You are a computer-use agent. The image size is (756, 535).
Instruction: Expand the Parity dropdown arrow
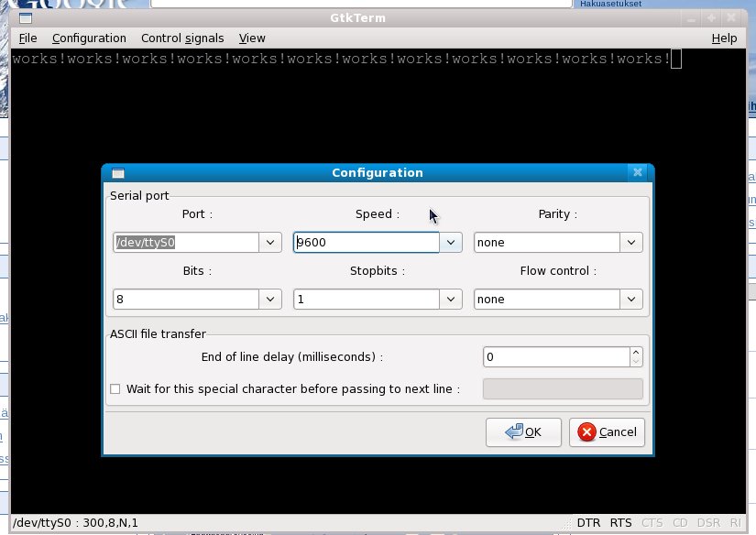coord(631,243)
